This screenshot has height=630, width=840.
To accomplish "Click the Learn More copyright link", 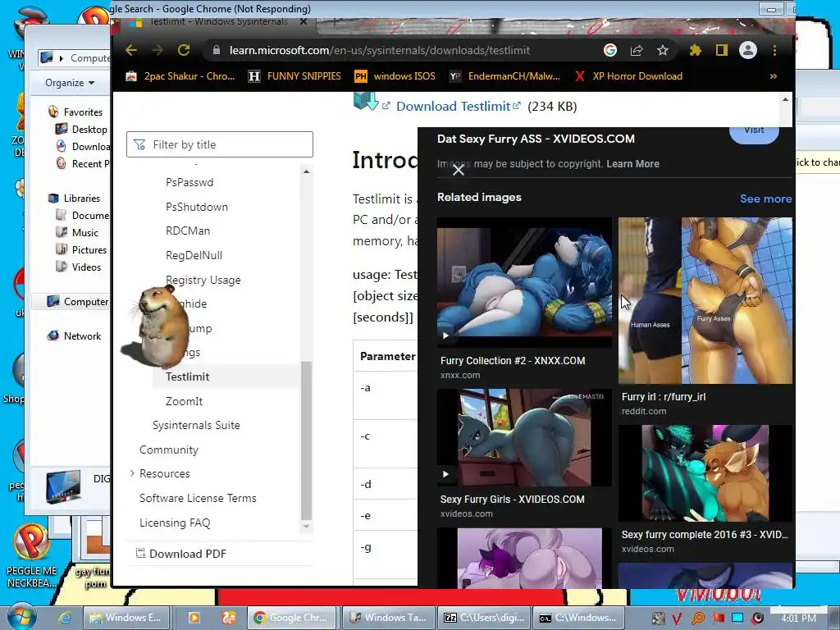I will click(632, 164).
